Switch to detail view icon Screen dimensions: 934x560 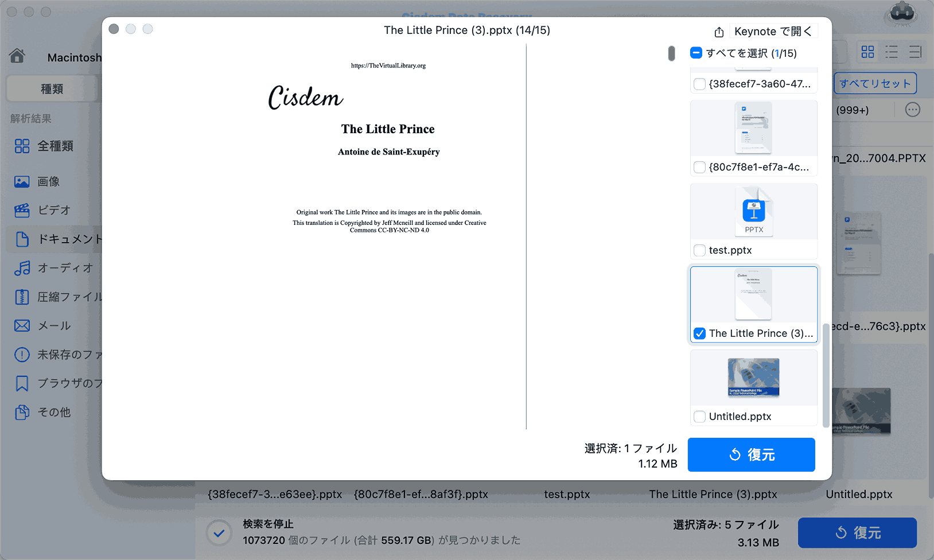coord(915,52)
